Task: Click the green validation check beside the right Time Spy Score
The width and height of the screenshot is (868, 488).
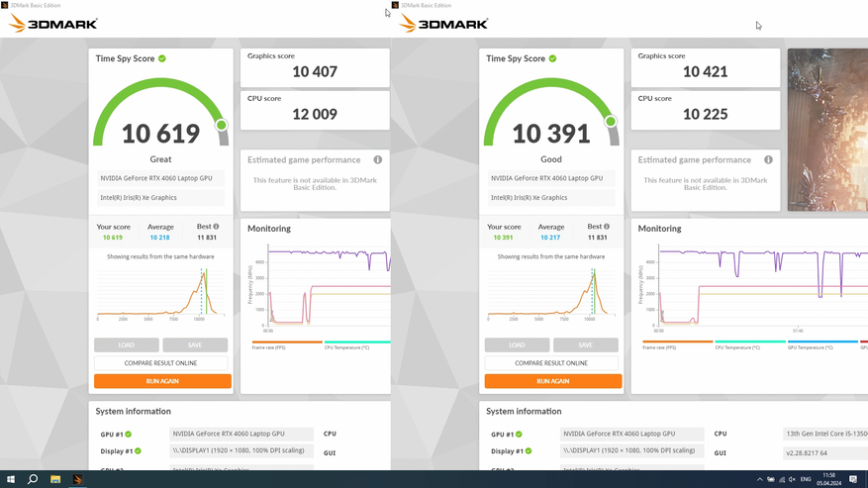Action: click(x=552, y=58)
